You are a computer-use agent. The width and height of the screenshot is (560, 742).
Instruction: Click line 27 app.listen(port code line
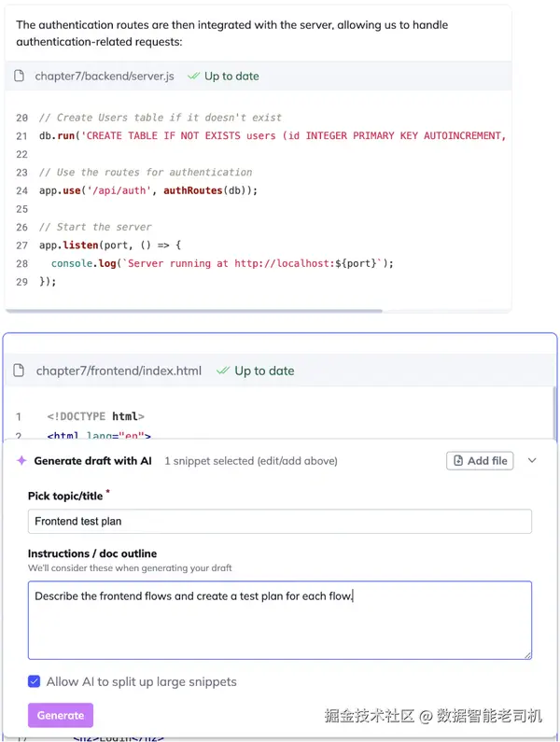click(x=110, y=245)
